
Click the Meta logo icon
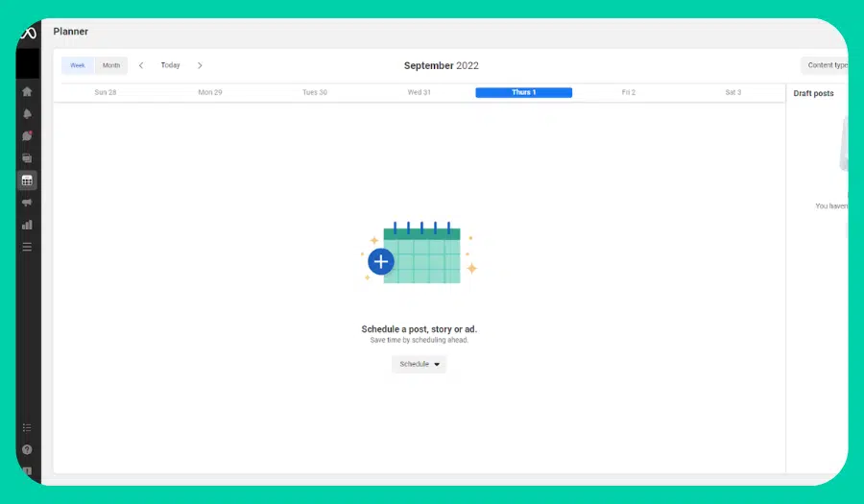pyautogui.click(x=28, y=34)
